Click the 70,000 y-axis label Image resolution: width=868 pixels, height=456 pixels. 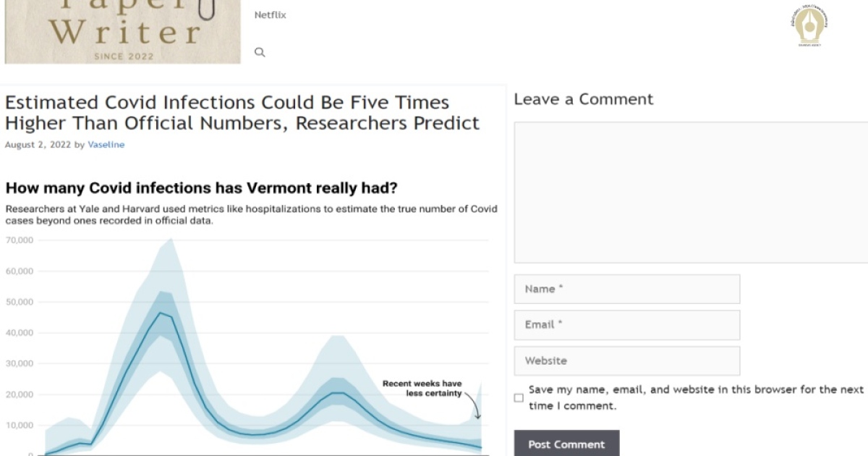(20, 240)
